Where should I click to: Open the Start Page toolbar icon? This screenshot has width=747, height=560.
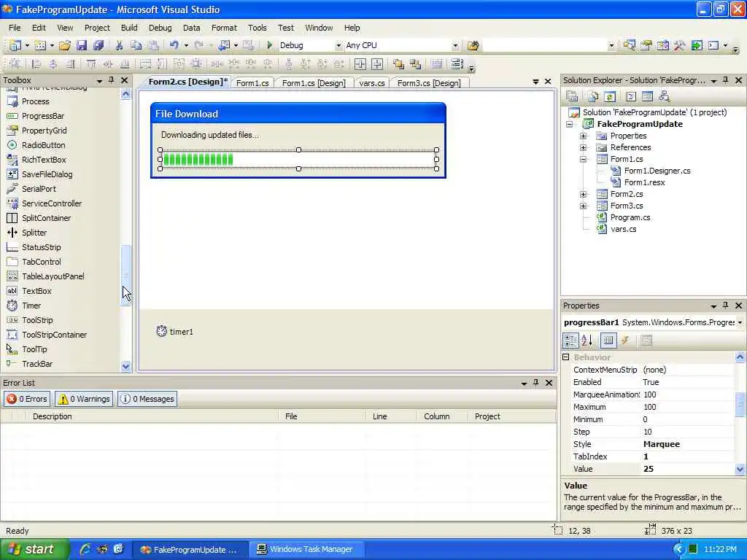coord(697,45)
